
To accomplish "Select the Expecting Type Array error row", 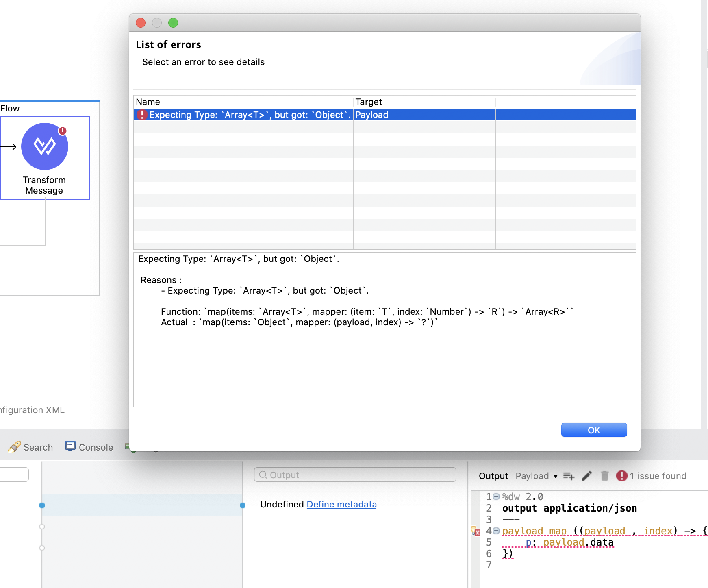I will [384, 115].
